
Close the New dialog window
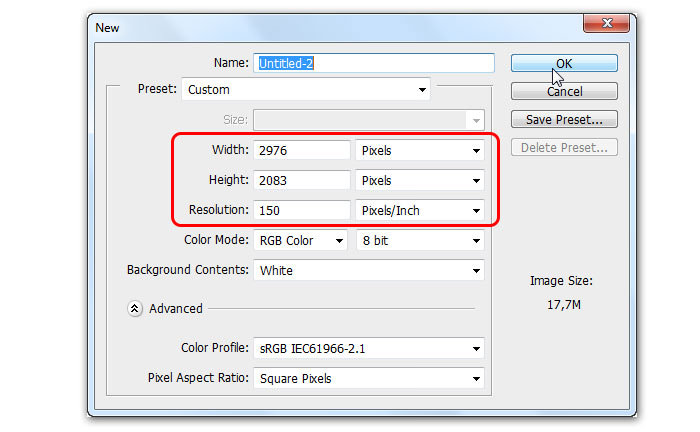606,23
